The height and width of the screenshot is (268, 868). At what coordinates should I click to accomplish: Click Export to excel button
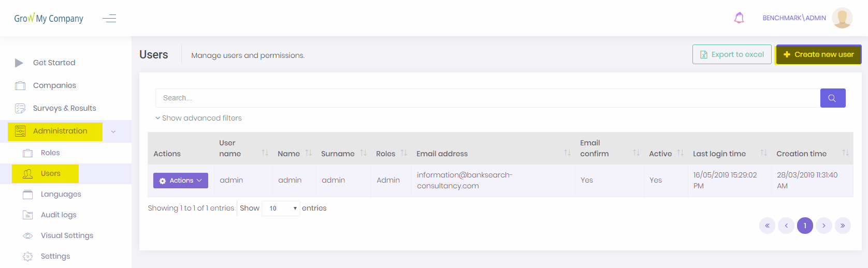732,54
